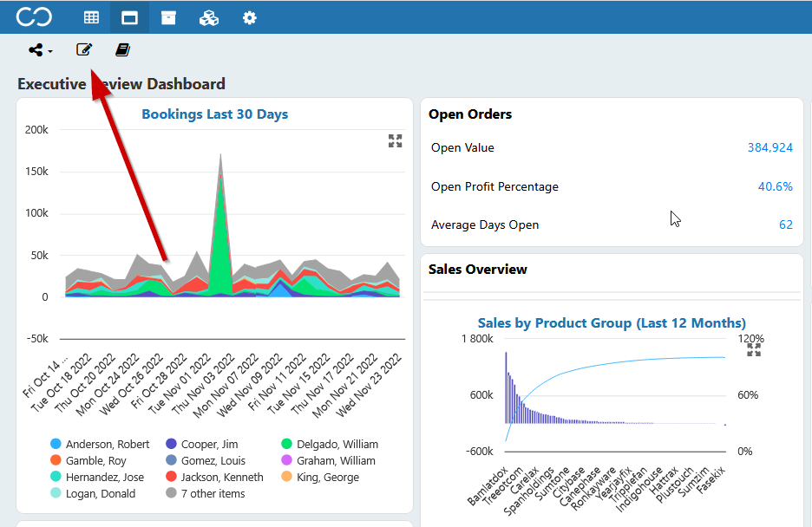
Task: Click the Open Value 384,924 link
Action: coord(770,147)
